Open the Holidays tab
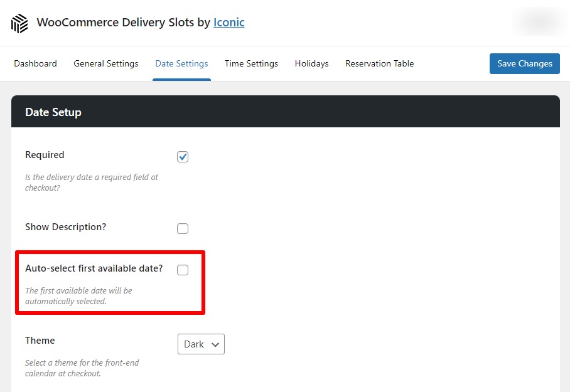This screenshot has width=570, height=392. [x=311, y=63]
